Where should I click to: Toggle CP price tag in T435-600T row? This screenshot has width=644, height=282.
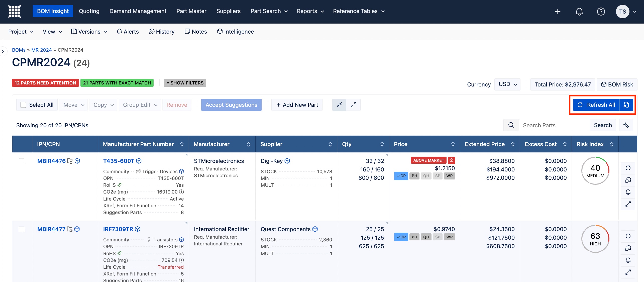(x=401, y=176)
